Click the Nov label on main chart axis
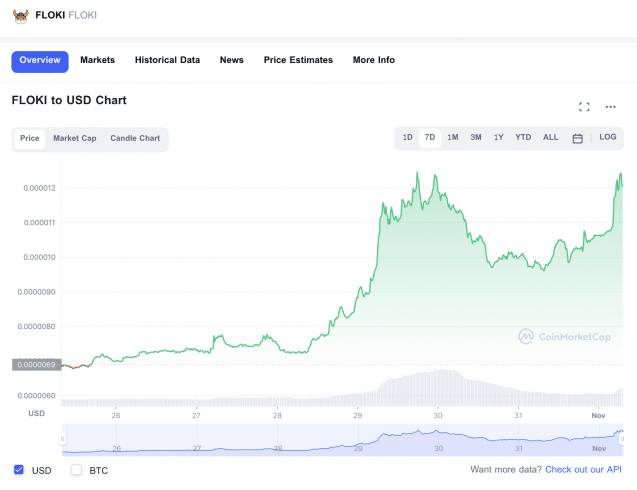 [598, 416]
